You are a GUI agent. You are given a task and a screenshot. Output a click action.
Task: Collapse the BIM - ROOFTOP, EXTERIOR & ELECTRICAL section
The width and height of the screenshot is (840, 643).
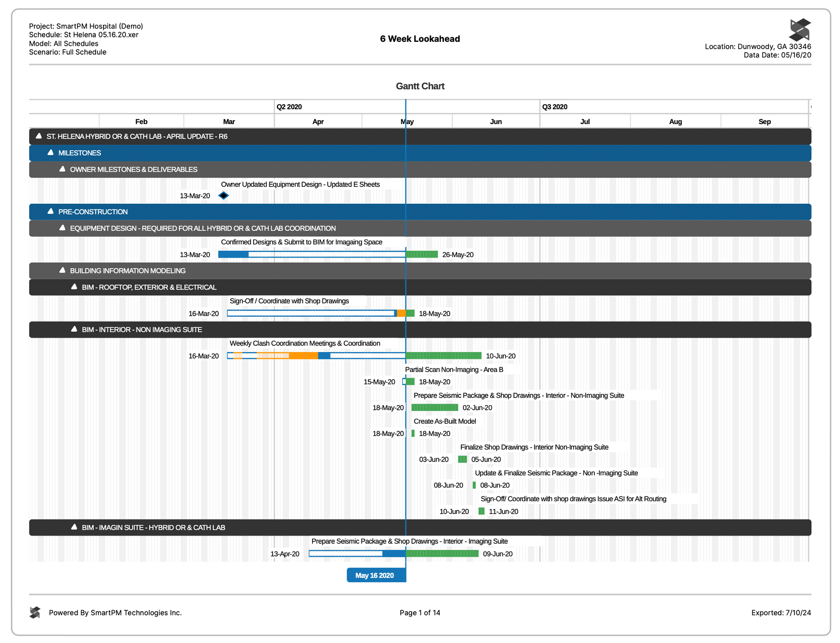tap(74, 287)
